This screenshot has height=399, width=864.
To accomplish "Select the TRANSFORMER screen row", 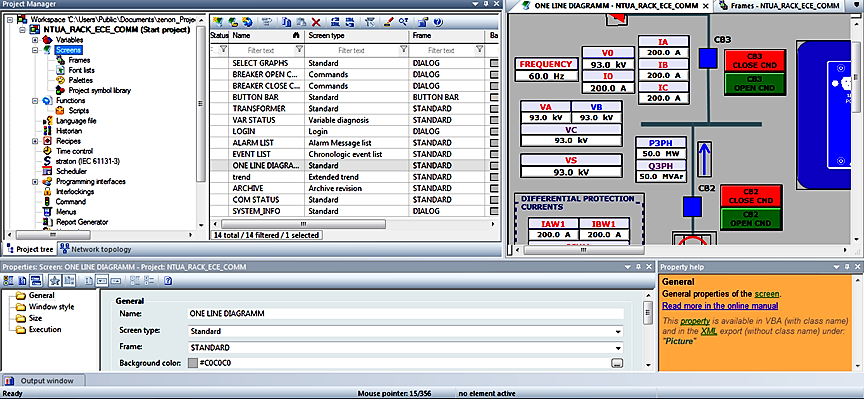I will point(355,109).
